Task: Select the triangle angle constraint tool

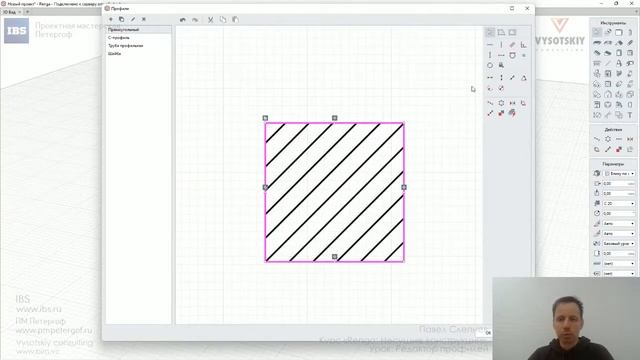Action: 524,78
